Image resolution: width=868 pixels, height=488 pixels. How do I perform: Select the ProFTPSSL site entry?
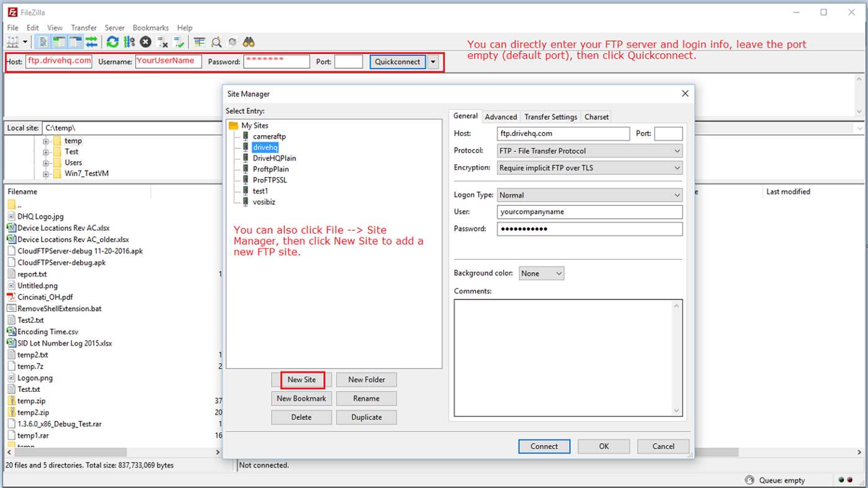tap(270, 180)
